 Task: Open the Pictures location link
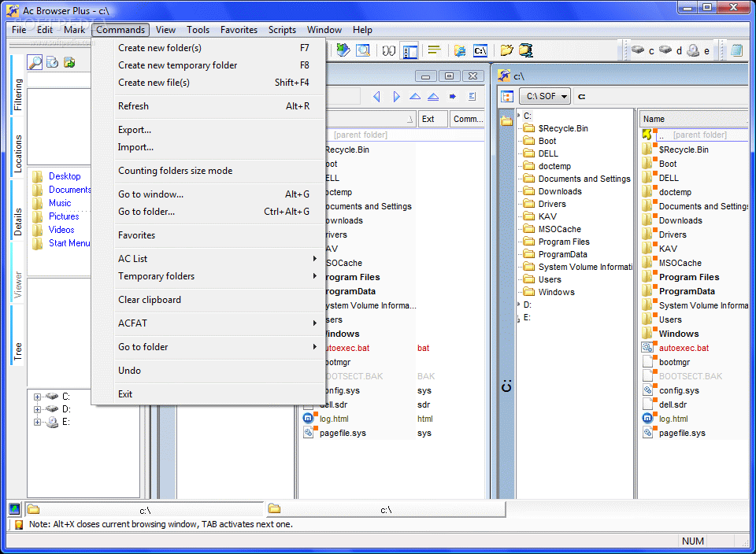coord(64,216)
